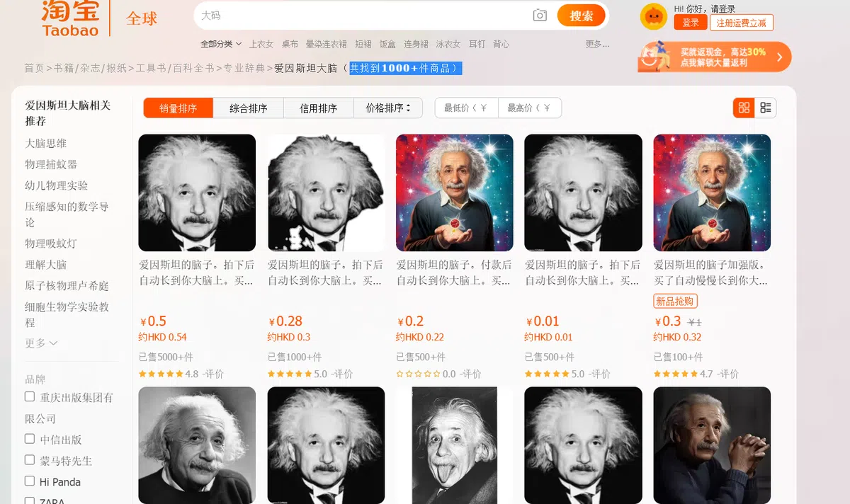850x504 pixels.
Task: Click the orange user avatar icon
Action: click(x=653, y=16)
